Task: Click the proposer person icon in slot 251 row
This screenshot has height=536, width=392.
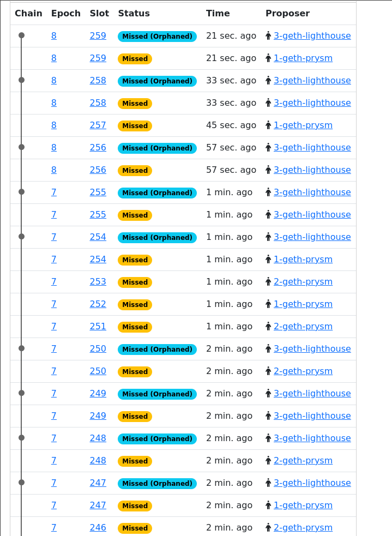Action: pyautogui.click(x=268, y=326)
